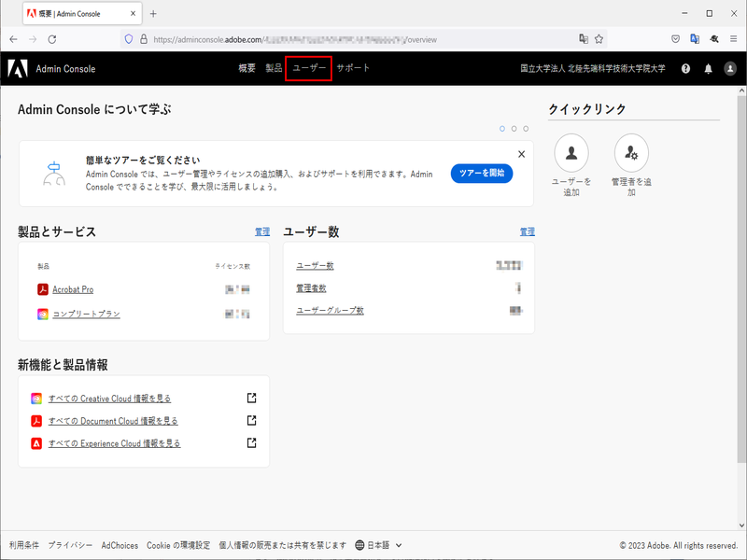Click the Adobe logo in header
The image size is (747, 560).
(x=18, y=68)
